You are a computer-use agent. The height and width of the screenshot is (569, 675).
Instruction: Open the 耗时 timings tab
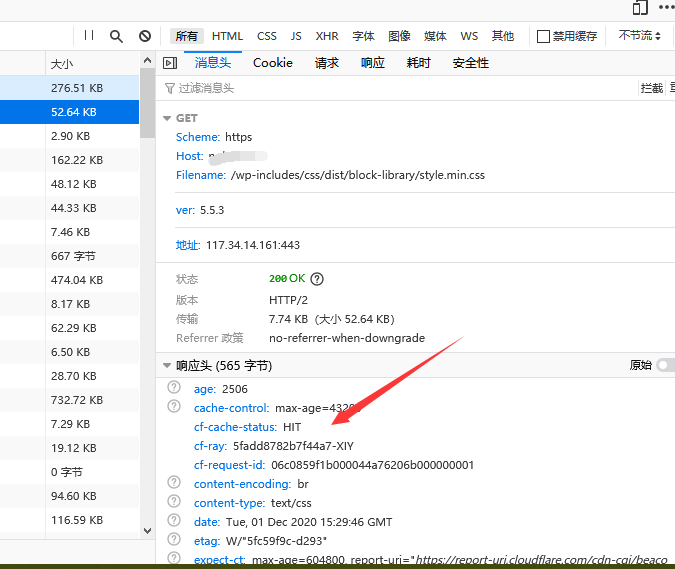tap(418, 63)
